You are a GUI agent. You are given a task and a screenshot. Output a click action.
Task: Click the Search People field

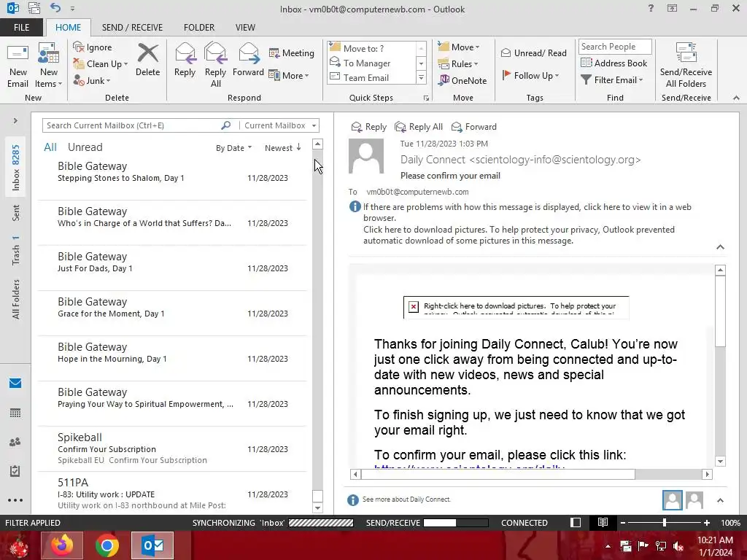[x=615, y=46]
